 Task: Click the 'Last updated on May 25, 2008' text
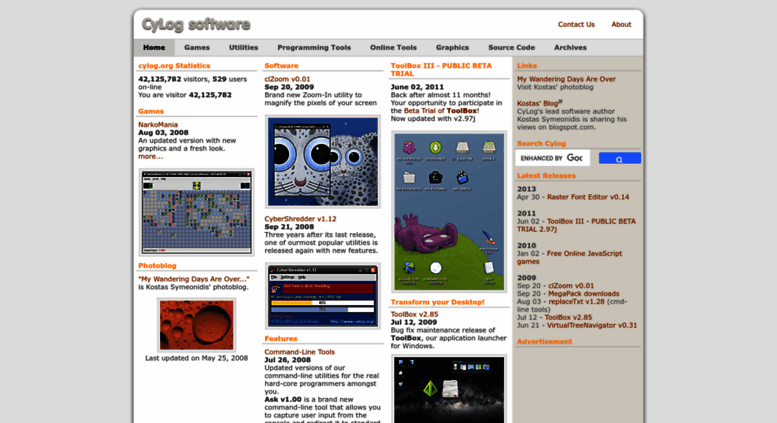(197, 358)
